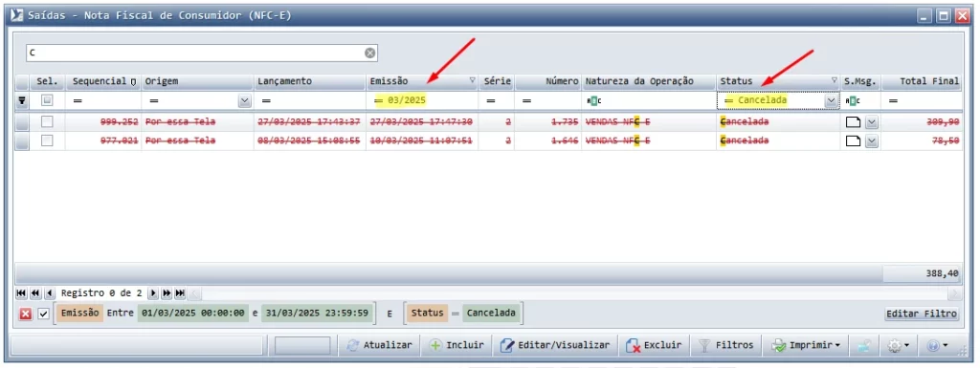Open S.Msg. dropdown for row 999.252

(x=871, y=123)
